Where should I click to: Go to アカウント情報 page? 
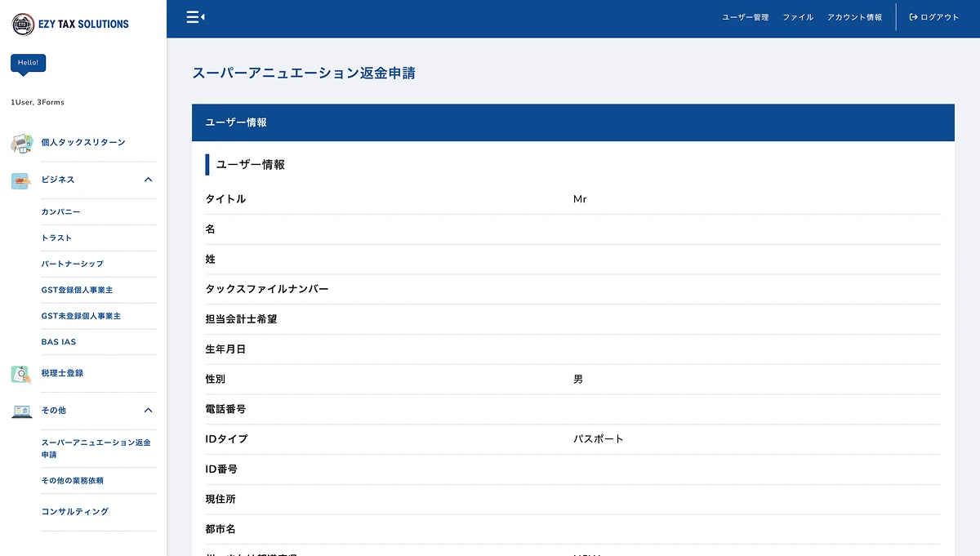[x=854, y=17]
